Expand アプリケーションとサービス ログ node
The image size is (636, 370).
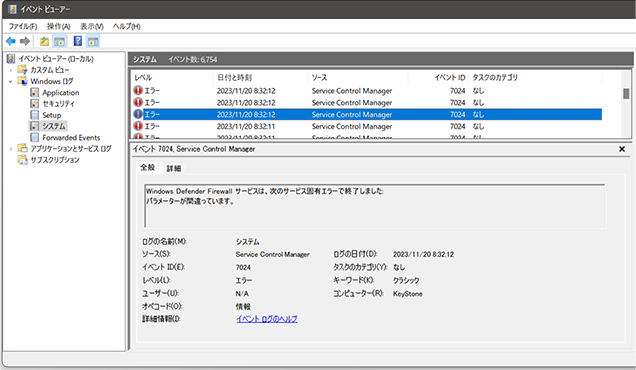point(11,149)
